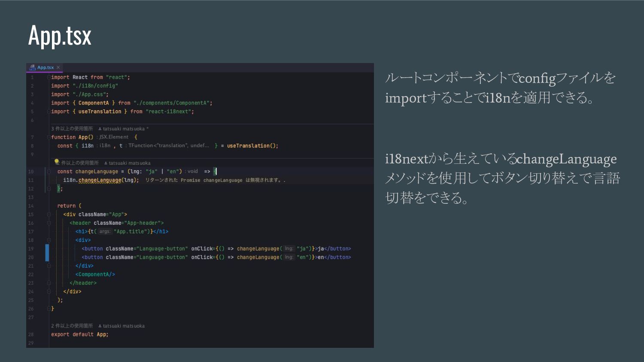This screenshot has height=362, width=644.
Task: Select the App.tsx editor tab
Action: click(45, 67)
